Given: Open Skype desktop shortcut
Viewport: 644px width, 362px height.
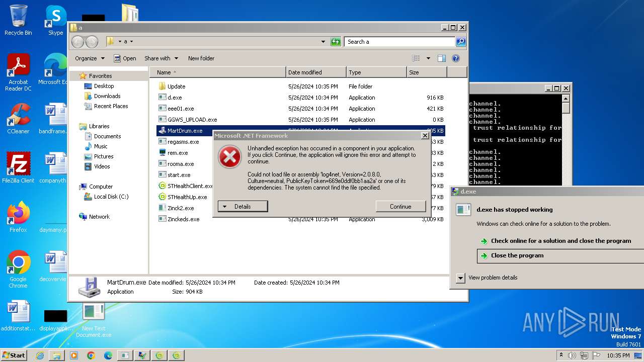Looking at the screenshot, I should tap(55, 20).
